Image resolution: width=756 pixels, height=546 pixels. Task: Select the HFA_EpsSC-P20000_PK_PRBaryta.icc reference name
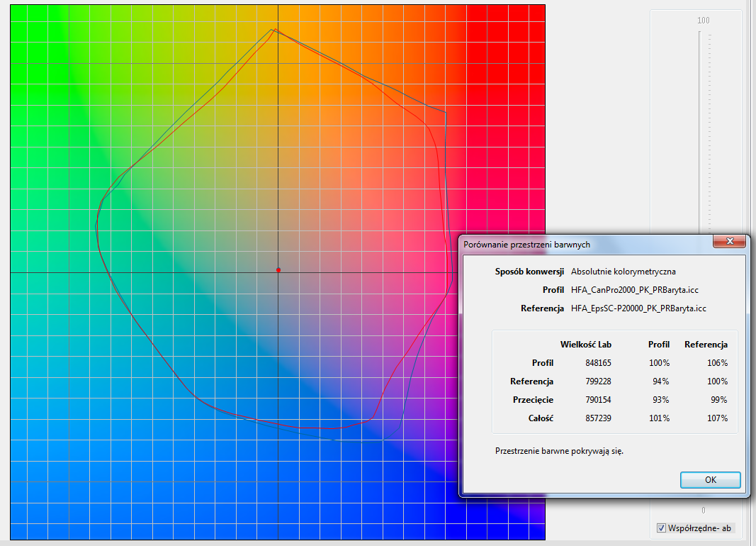pyautogui.click(x=638, y=308)
